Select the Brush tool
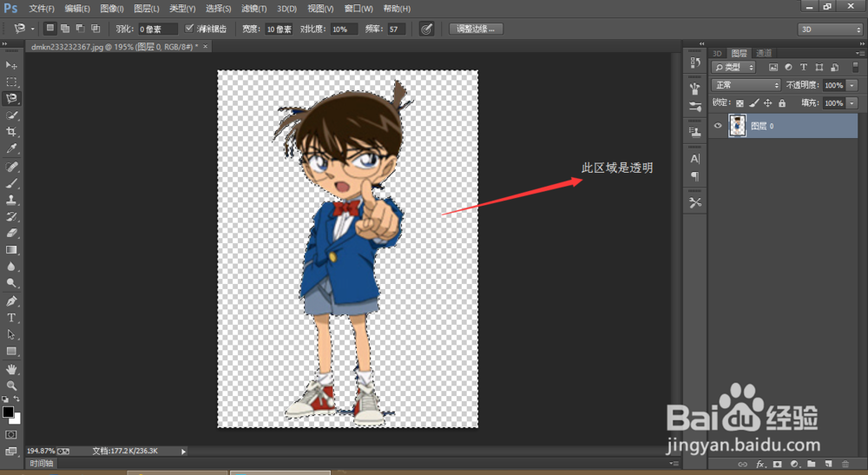 click(11, 183)
